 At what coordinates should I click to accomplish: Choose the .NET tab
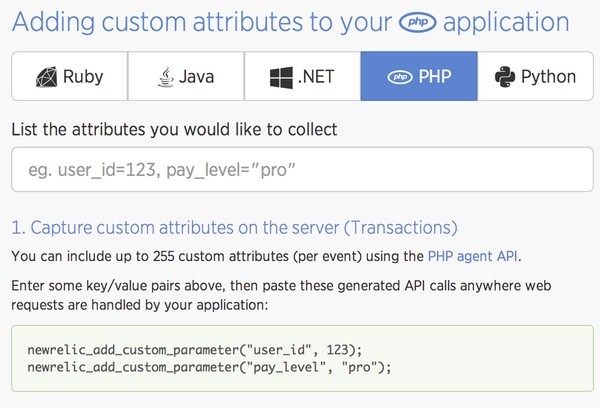(x=302, y=76)
